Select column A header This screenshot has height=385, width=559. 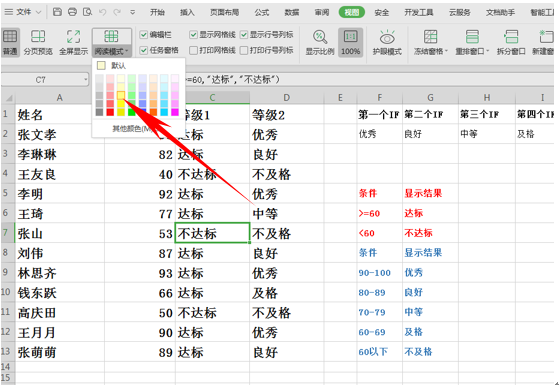click(x=60, y=97)
